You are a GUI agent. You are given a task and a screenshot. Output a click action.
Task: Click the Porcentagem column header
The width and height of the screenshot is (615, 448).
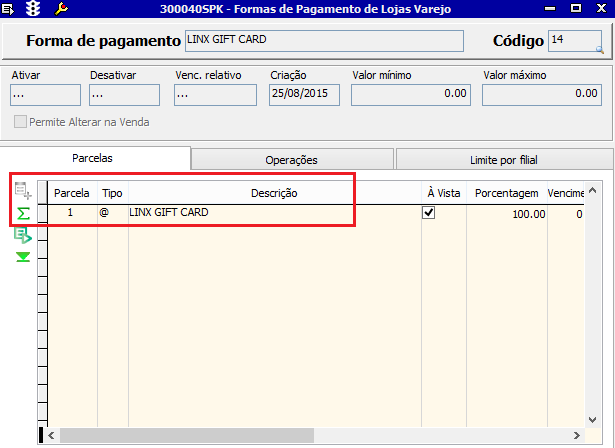507,193
